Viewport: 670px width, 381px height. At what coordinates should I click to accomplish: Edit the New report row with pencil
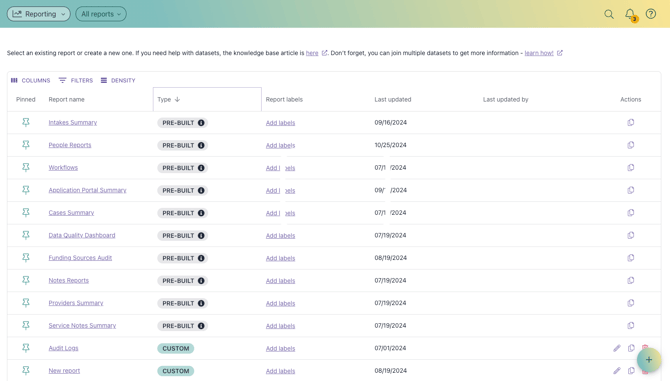tap(617, 371)
